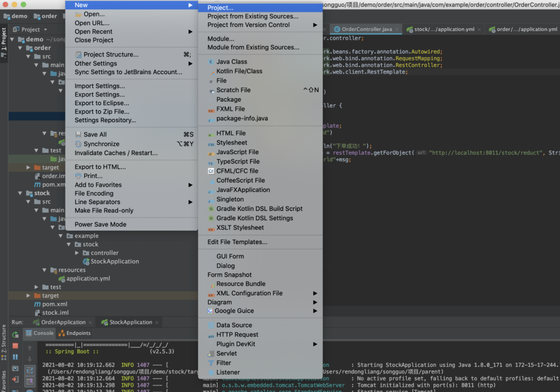This screenshot has height=392, width=560.
Task: Expand the stock controller package
Action: (x=77, y=253)
